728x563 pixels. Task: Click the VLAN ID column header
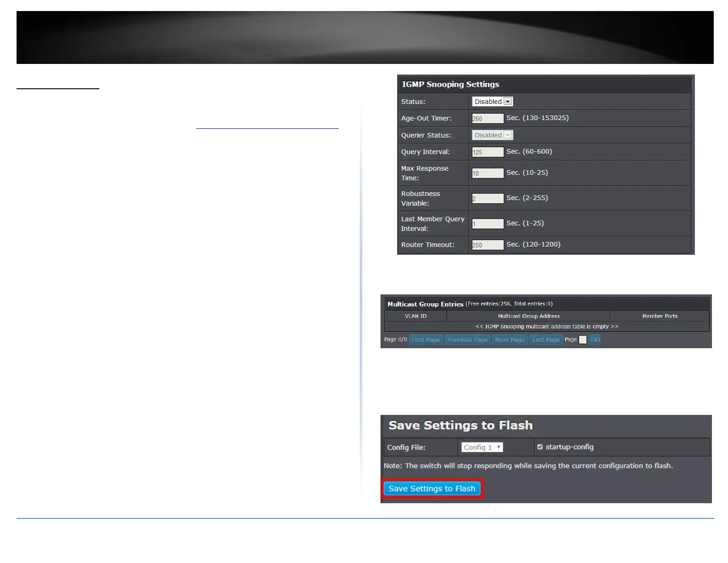pos(415,316)
